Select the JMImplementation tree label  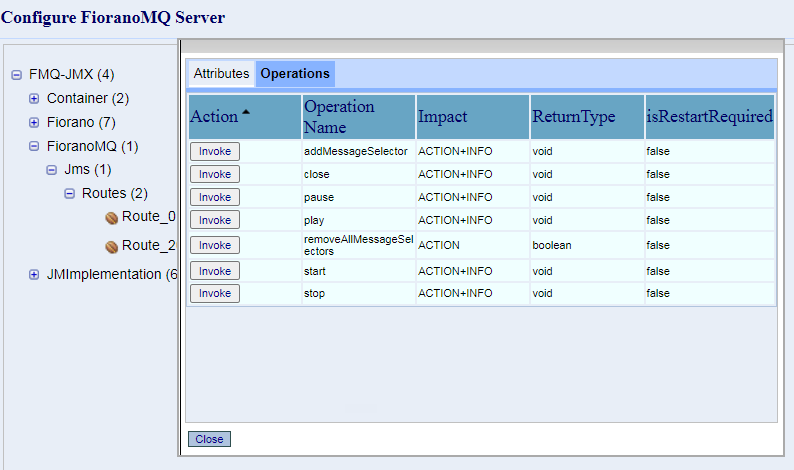click(x=112, y=275)
